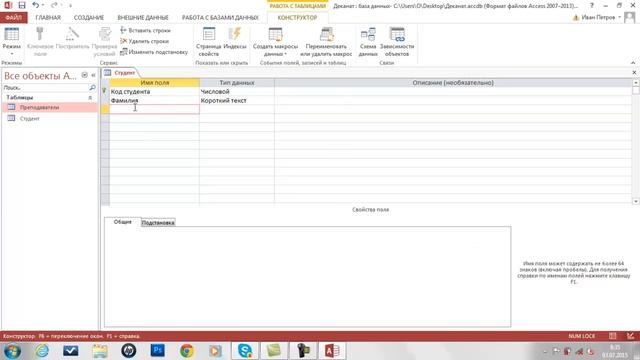Open Страница свойств property sheet
This screenshot has height=360, width=640.
[x=209, y=41]
